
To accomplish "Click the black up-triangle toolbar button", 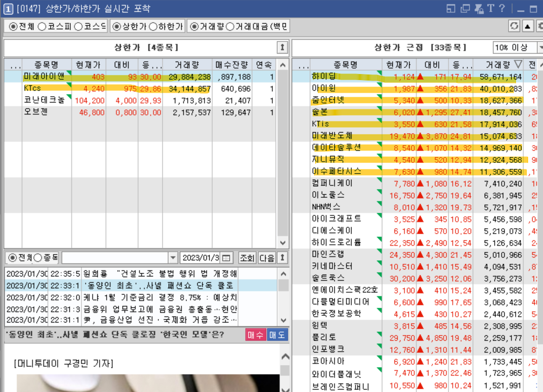I will (528, 26).
